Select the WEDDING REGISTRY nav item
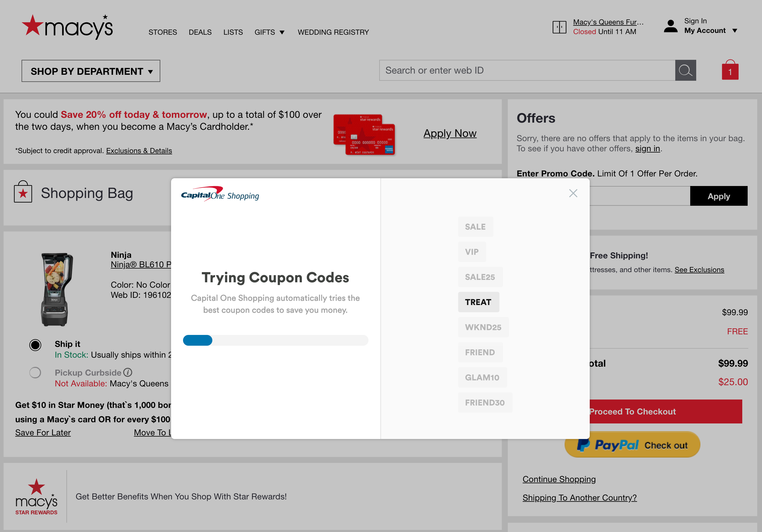 click(x=333, y=32)
